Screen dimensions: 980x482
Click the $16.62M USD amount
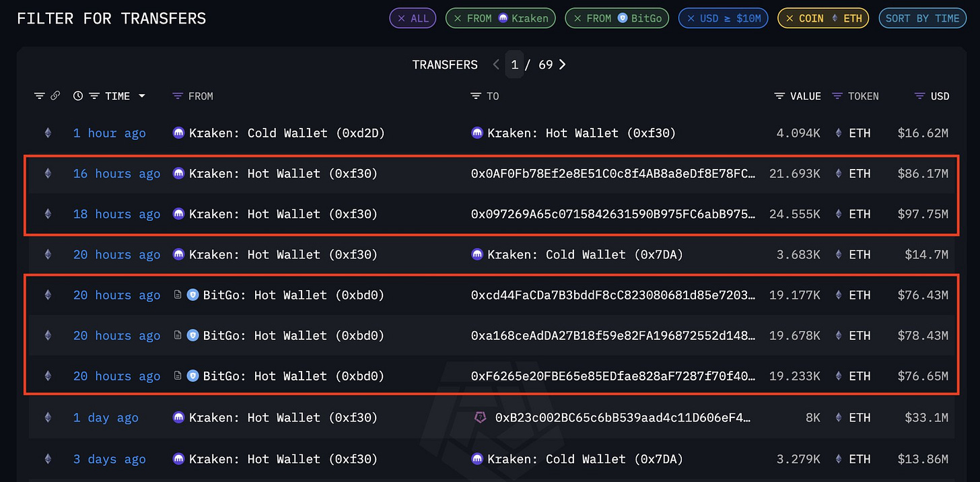pos(923,133)
